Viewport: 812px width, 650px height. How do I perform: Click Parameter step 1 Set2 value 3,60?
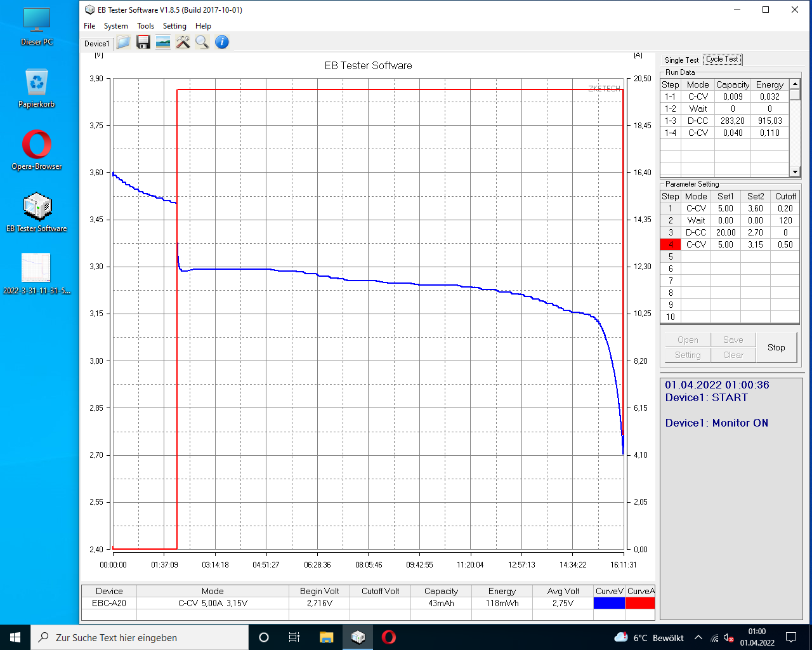tap(756, 208)
